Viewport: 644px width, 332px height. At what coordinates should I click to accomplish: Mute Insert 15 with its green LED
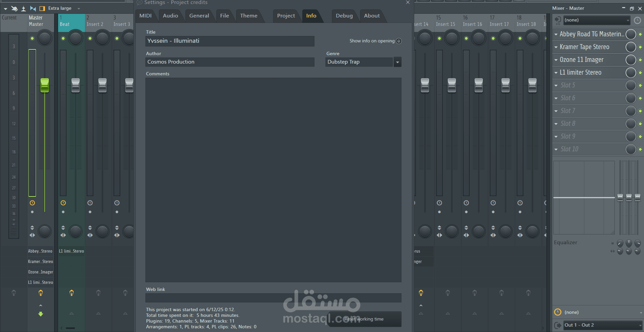439,38
